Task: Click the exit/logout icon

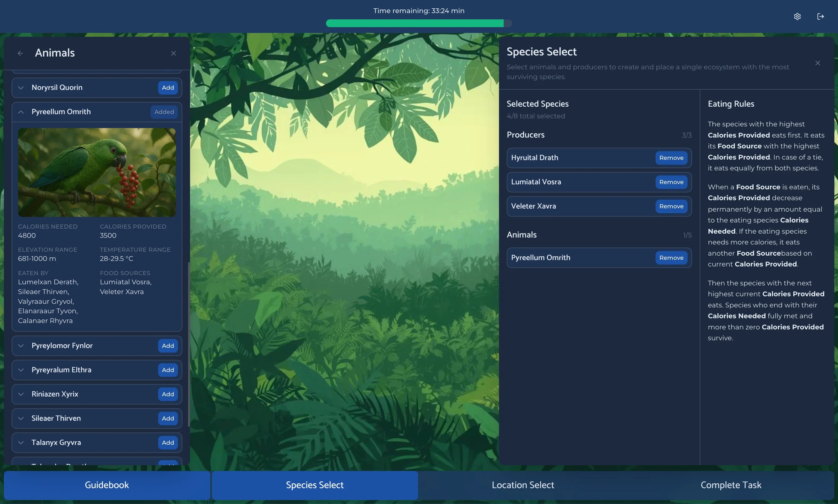Action: point(820,16)
